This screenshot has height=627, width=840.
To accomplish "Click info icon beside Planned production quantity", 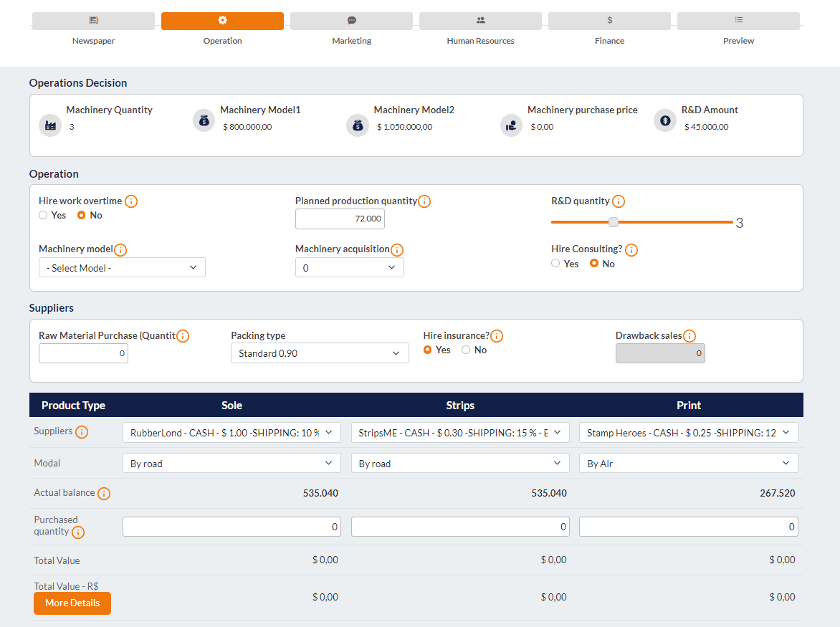I will click(x=424, y=201).
